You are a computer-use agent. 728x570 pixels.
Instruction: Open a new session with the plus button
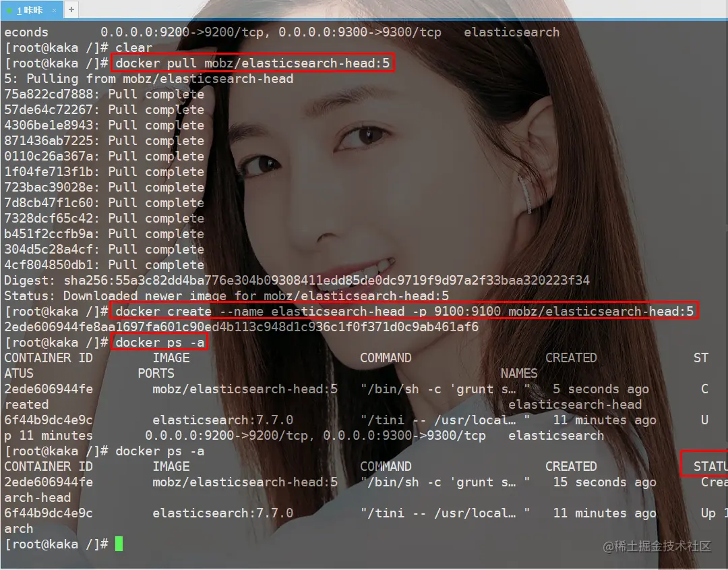pyautogui.click(x=71, y=10)
